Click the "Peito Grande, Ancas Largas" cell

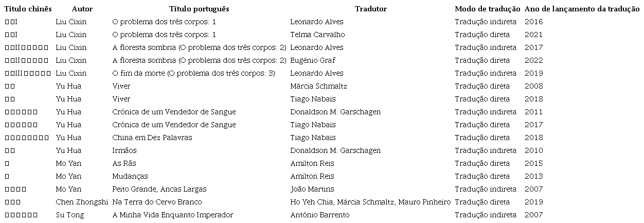click(x=159, y=189)
